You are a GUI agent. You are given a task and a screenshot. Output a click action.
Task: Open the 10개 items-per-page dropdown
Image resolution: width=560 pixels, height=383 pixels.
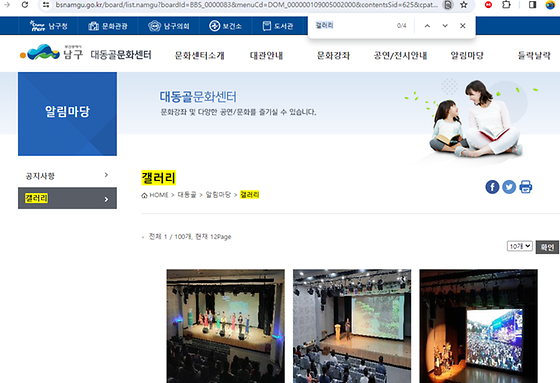tap(520, 246)
